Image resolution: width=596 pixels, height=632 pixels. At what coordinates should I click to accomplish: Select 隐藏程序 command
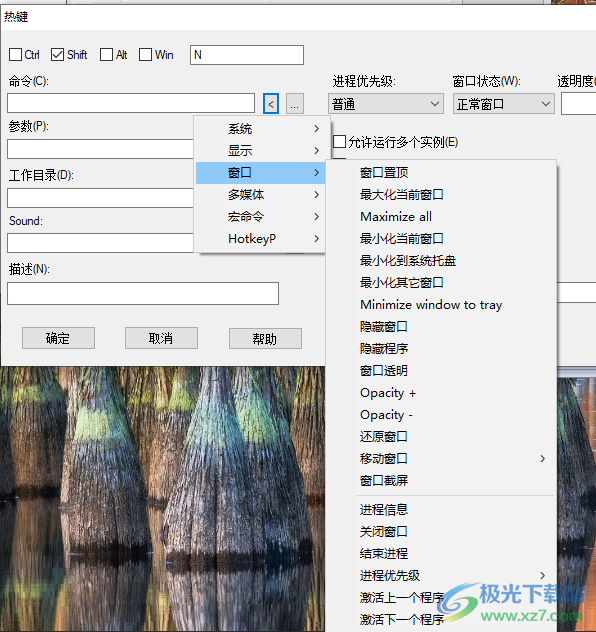441,349
